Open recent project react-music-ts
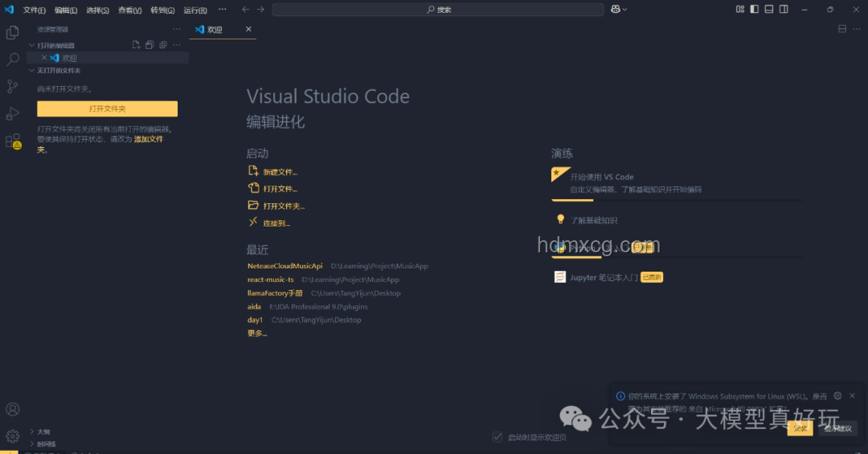Viewport: 868px width, 454px height. (x=270, y=280)
